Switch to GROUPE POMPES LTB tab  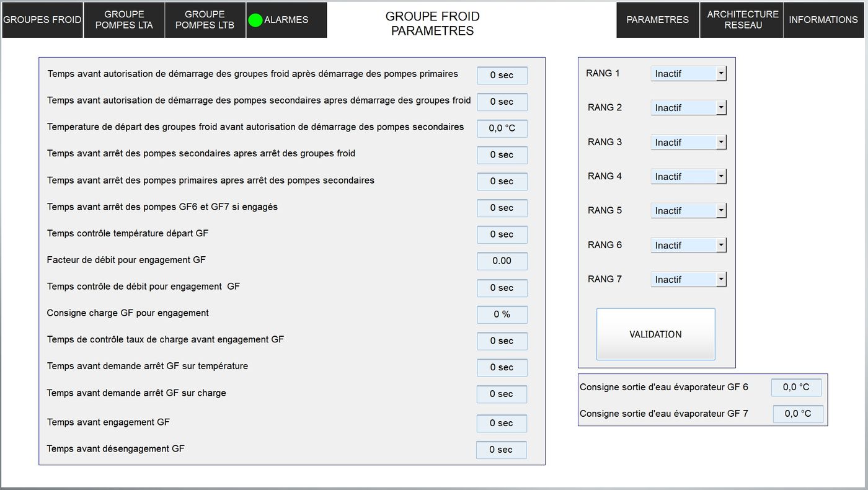(x=205, y=20)
